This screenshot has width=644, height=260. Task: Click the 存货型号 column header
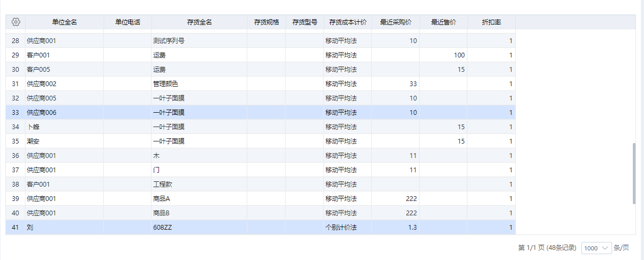click(305, 22)
